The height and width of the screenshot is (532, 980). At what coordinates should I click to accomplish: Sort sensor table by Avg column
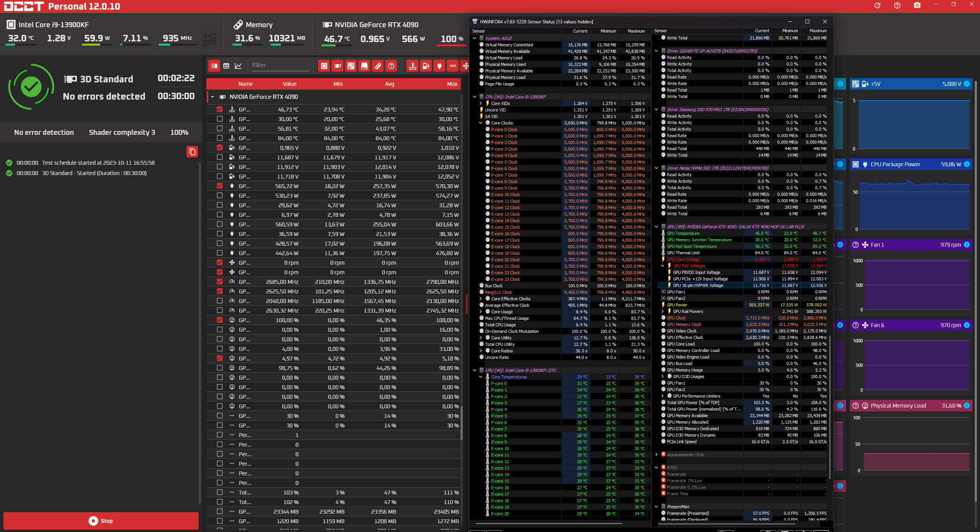(389, 84)
